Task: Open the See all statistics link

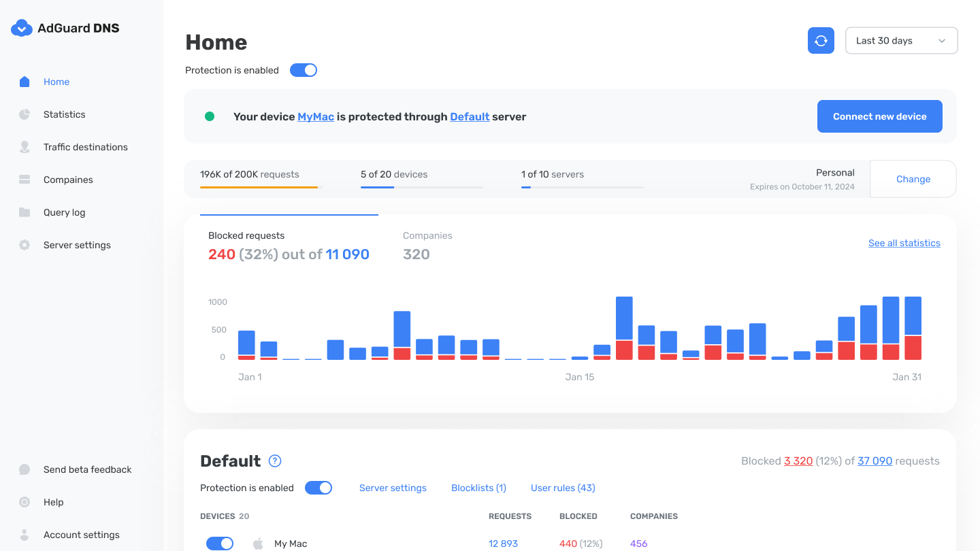Action: tap(904, 243)
